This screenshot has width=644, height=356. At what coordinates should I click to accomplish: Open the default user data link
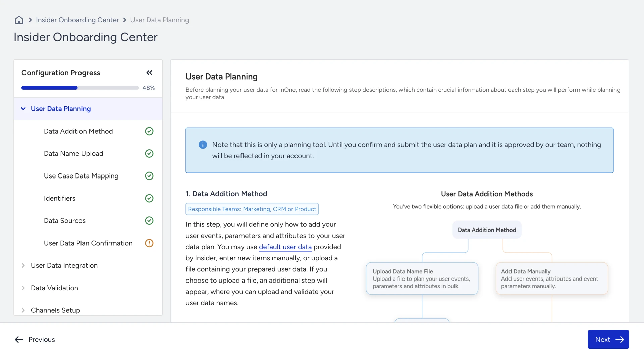pyautogui.click(x=285, y=247)
